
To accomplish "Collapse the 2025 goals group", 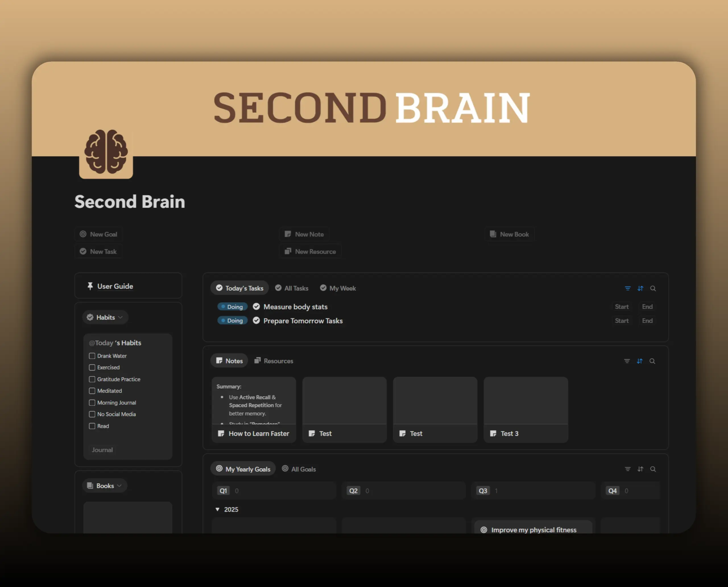I will 218,509.
